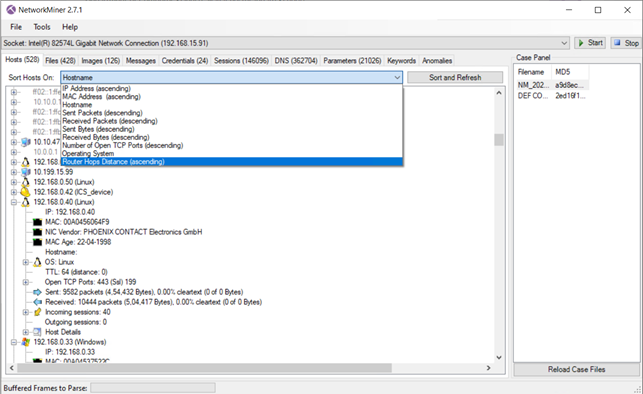Viewport: 643px width, 394px height.
Task: Choose MAC Address (ascending) sort option
Action: point(232,97)
